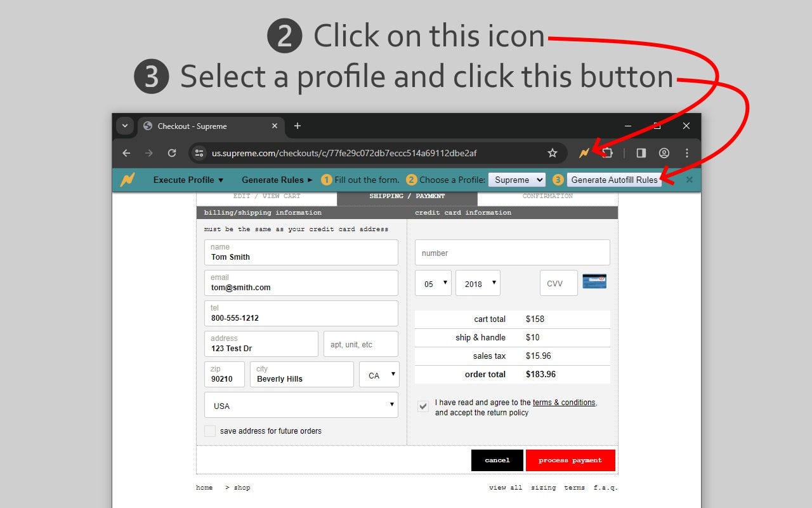Viewport: 812px width, 508px height.
Task: Enable save address for future orders
Action: click(210, 431)
